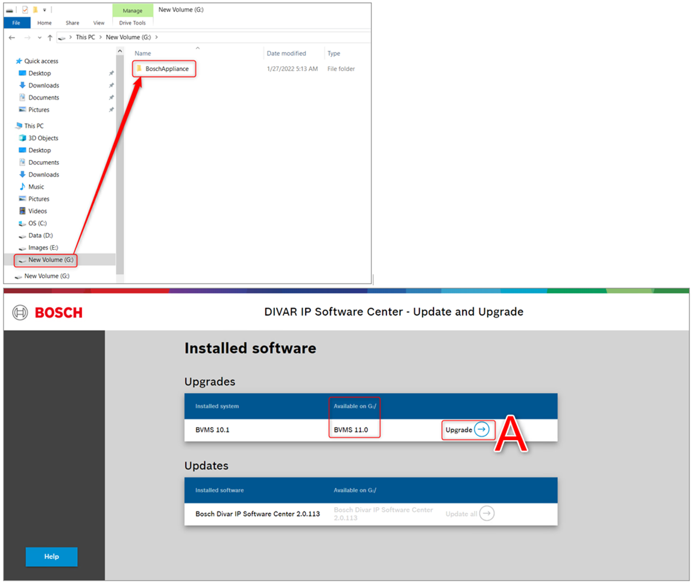Open recent locations dropdown arrow

click(40, 37)
